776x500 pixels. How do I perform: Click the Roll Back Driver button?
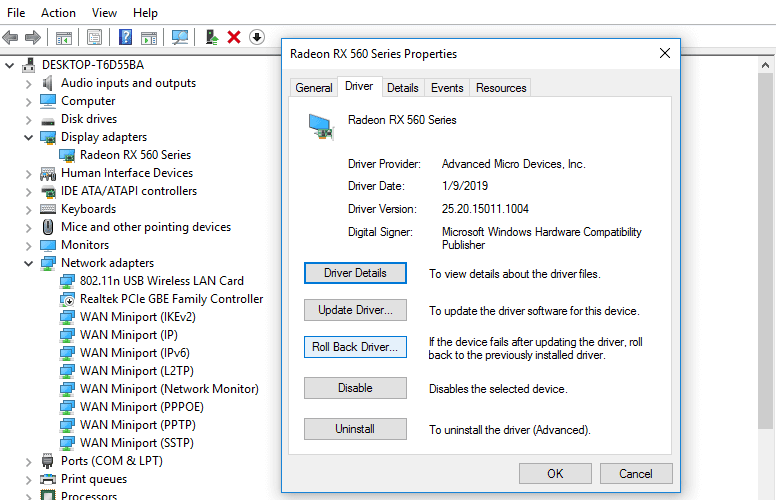click(355, 347)
